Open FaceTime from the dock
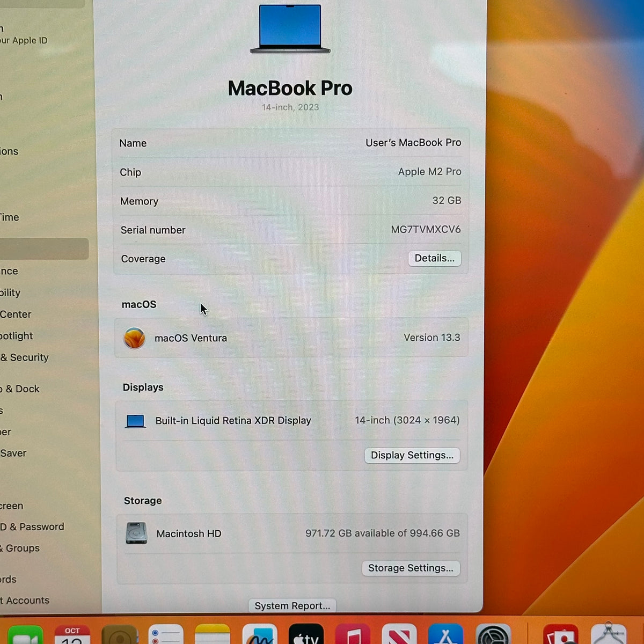The height and width of the screenshot is (644, 644). click(25, 635)
